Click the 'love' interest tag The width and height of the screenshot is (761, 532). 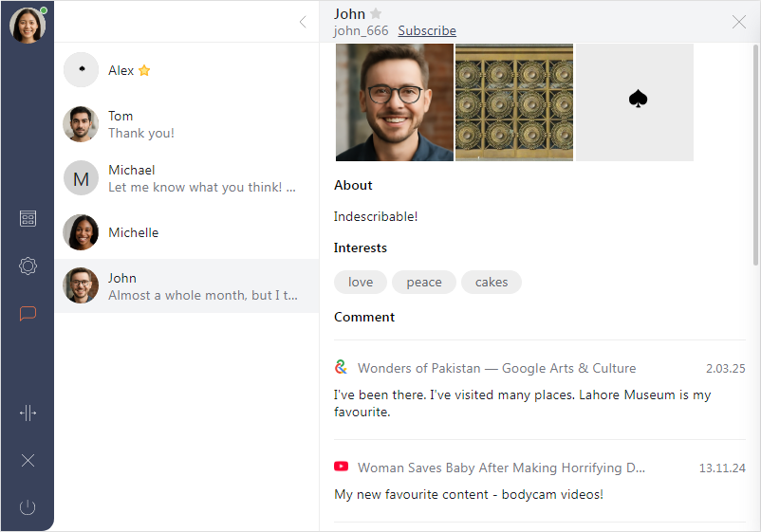pyautogui.click(x=361, y=282)
